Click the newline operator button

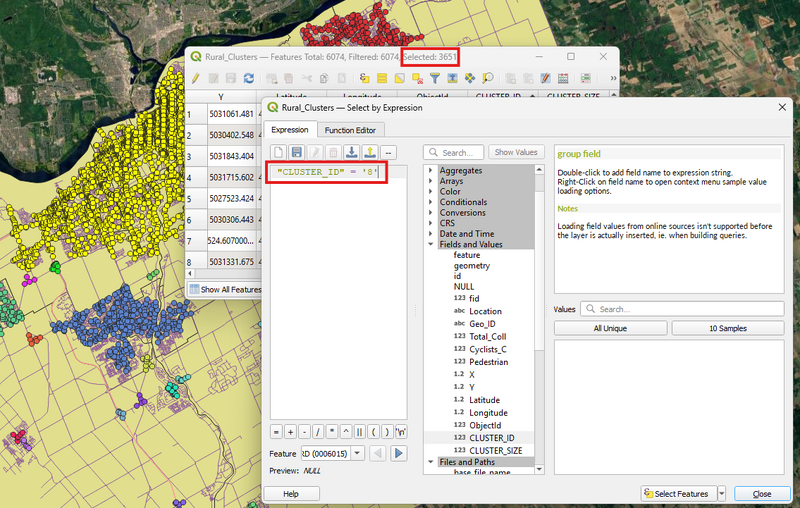401,432
